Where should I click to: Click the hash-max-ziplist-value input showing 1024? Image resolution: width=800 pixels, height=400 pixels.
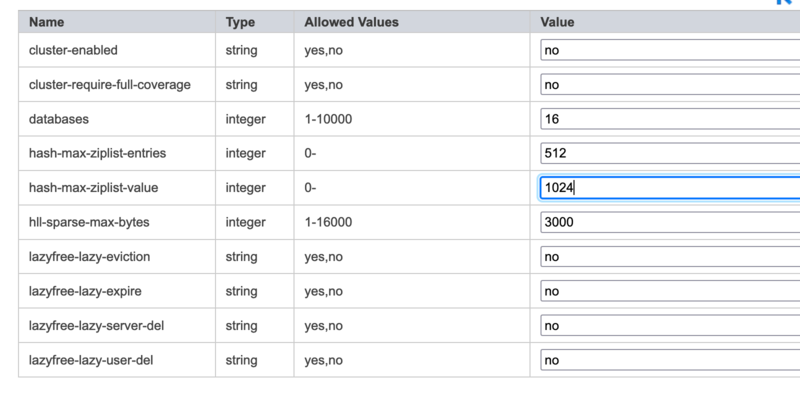(670, 188)
